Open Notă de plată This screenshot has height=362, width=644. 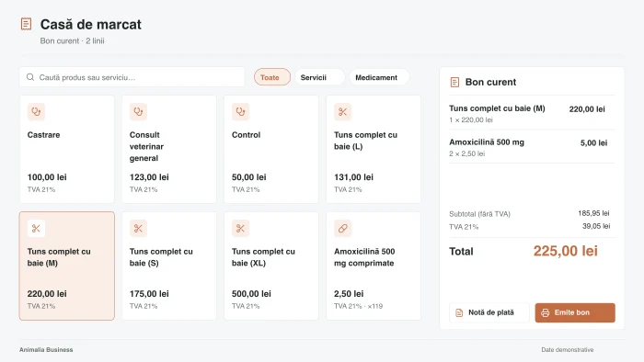pos(489,312)
